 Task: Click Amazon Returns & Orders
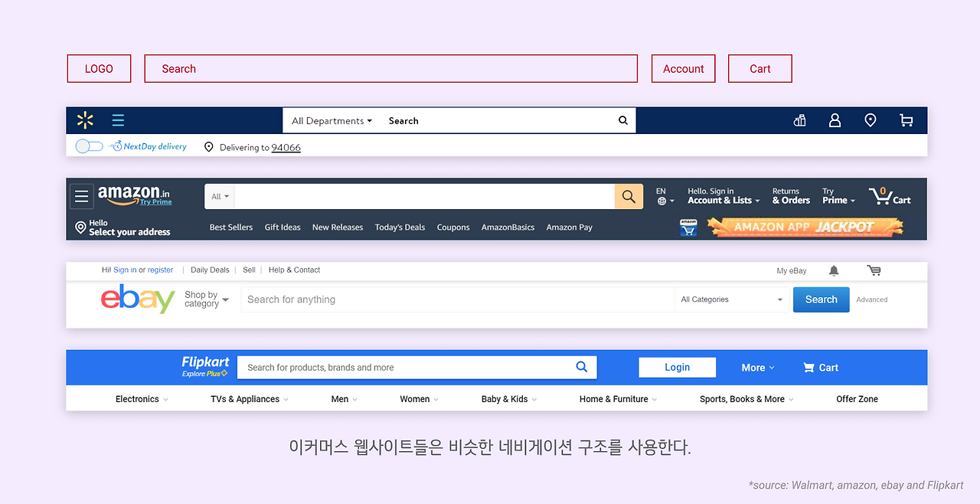click(x=791, y=196)
